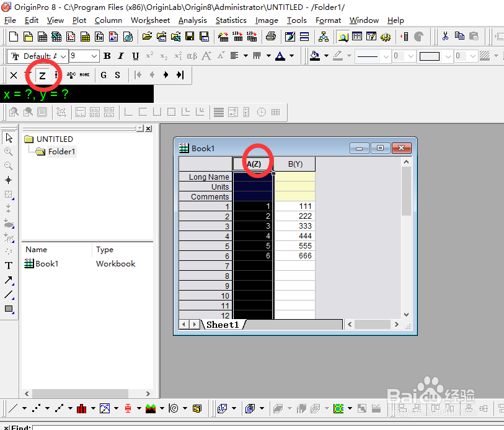Screen dimensions: 504x430
Task: Open the Statistics menu
Action: 231,20
